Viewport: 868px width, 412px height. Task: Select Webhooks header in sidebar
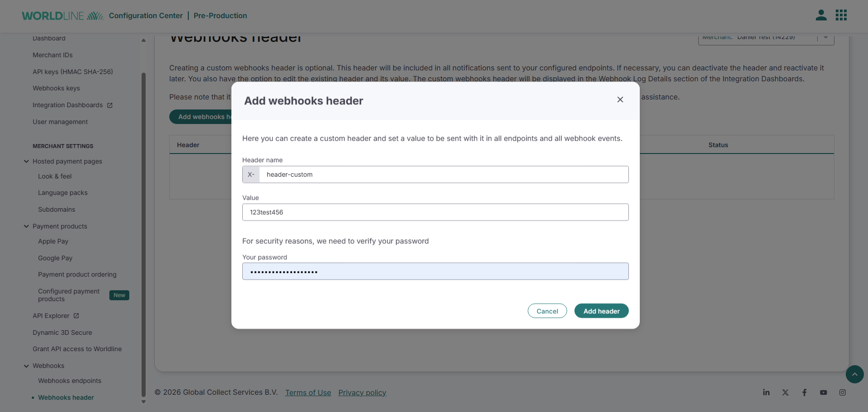click(66, 397)
